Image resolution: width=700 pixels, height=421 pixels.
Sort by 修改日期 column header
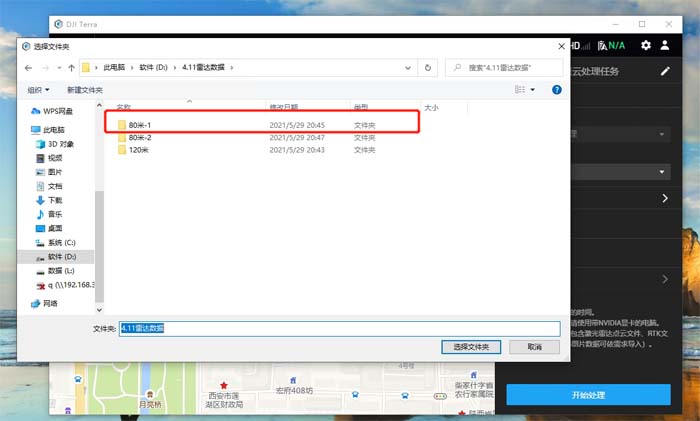point(283,106)
